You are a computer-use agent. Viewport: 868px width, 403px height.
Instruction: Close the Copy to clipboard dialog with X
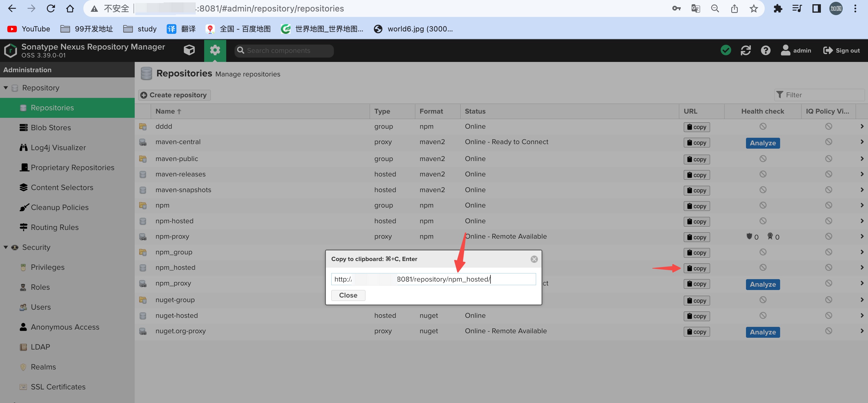534,259
